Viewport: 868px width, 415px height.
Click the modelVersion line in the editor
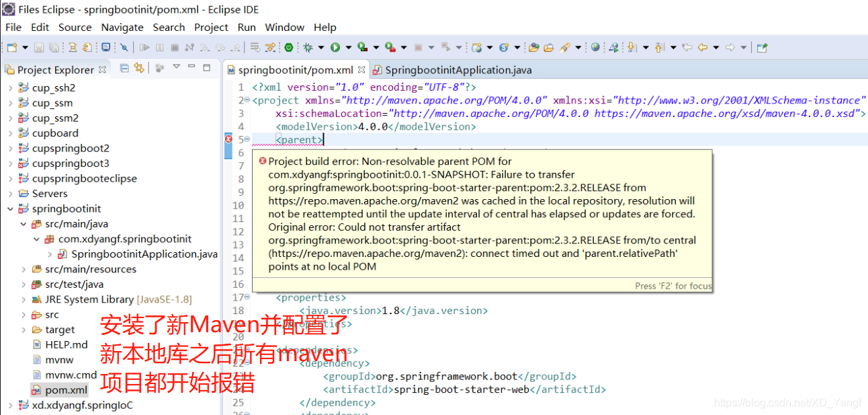click(x=376, y=126)
